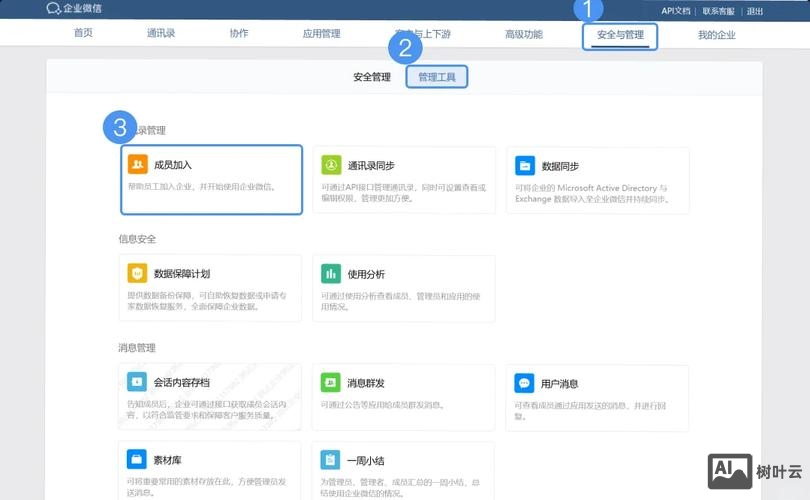Open the 数据同步 card title
The image size is (810, 500).
[x=560, y=166]
